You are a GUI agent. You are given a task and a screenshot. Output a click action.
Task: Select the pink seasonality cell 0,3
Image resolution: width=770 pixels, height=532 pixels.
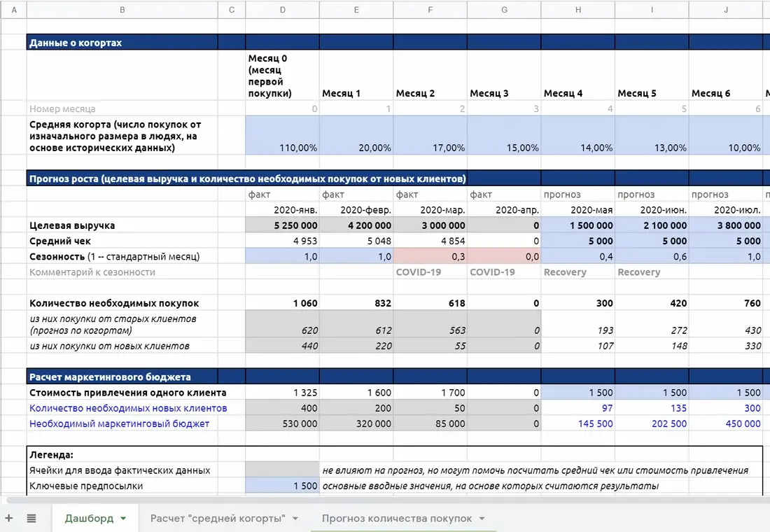(430, 256)
